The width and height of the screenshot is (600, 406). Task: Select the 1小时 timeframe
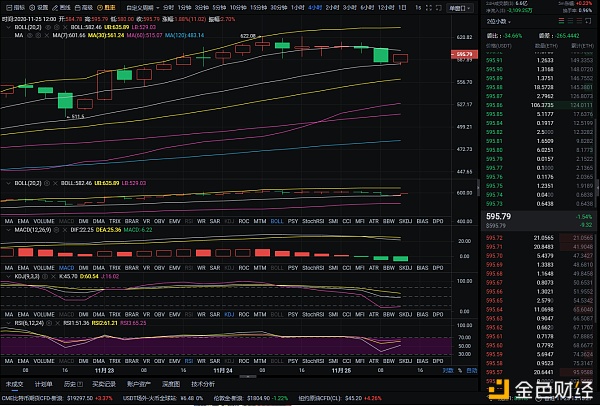pyautogui.click(x=297, y=8)
